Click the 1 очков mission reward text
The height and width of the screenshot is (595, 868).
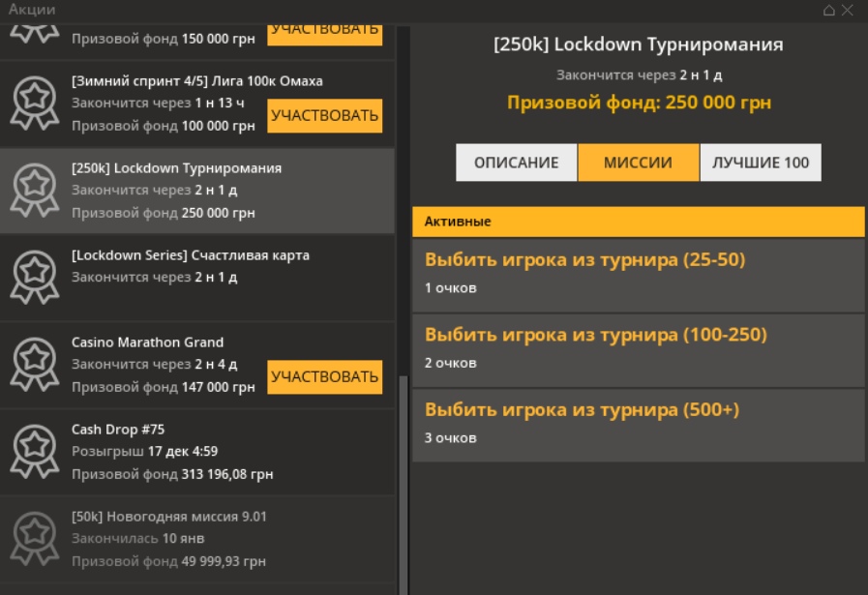[x=451, y=287]
